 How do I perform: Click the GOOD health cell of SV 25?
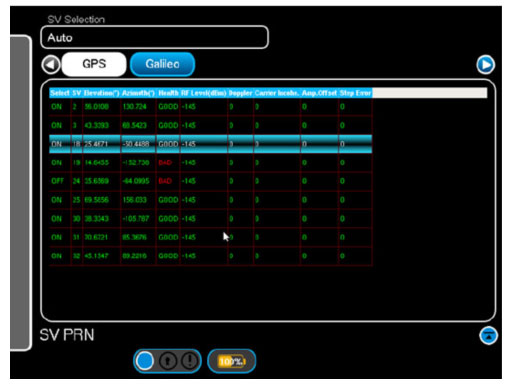point(168,200)
